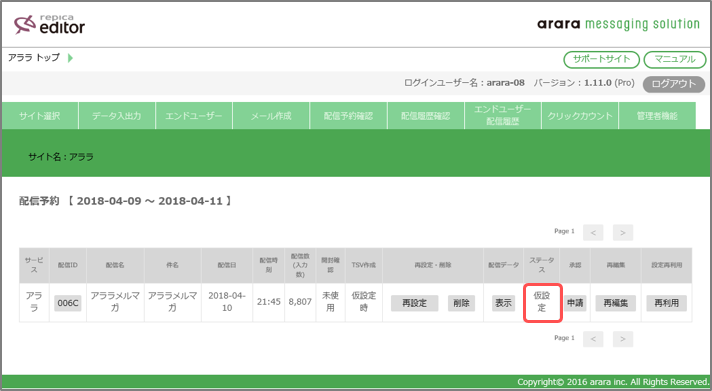Click previous page arrow below the table
This screenshot has width=712, height=391.
click(x=593, y=339)
